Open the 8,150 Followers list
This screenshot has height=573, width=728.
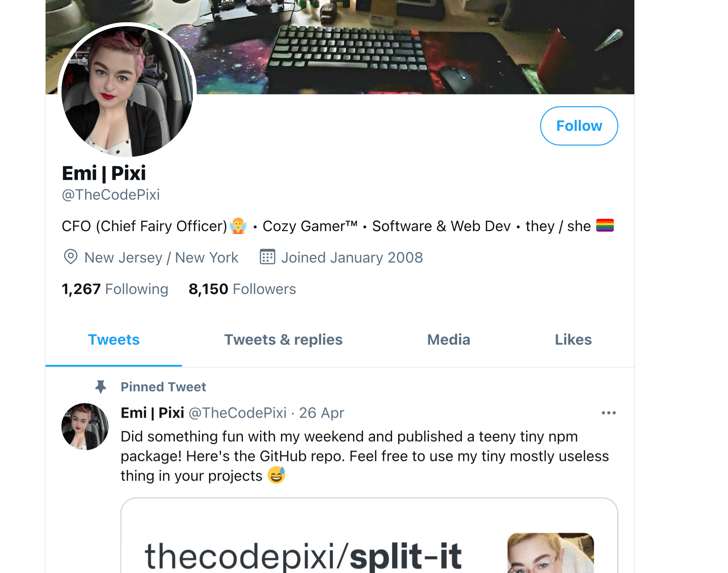pos(242,289)
